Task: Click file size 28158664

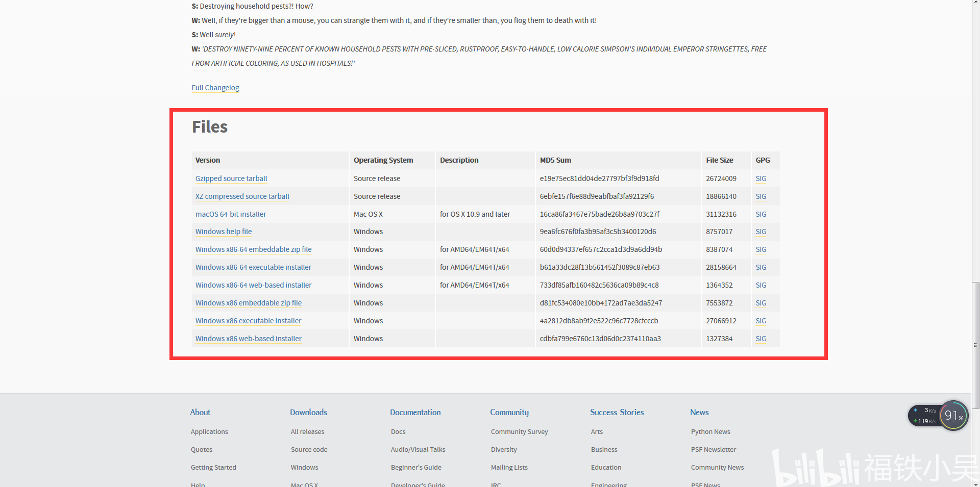Action: [721, 267]
